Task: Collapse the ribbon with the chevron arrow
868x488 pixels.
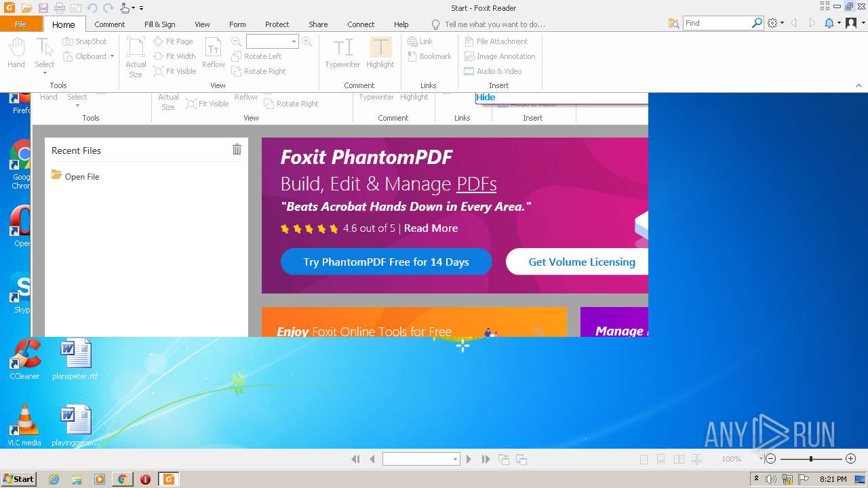Action: (x=859, y=85)
